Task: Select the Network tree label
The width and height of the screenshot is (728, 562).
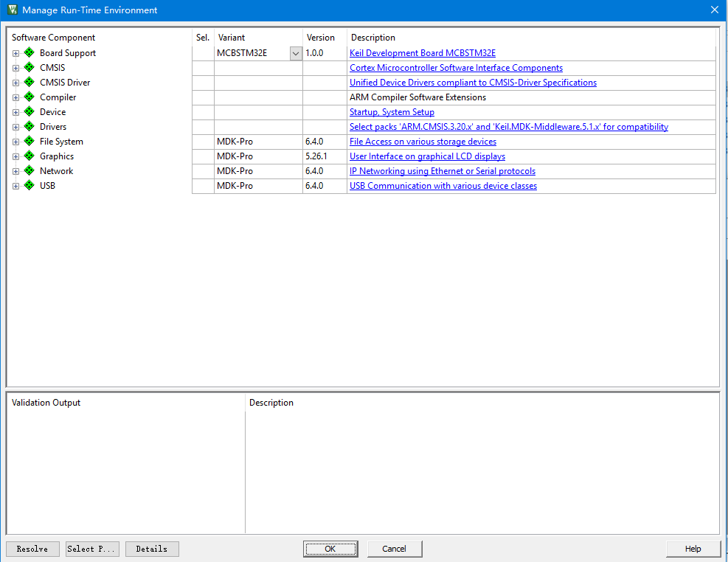Action: [x=57, y=171]
